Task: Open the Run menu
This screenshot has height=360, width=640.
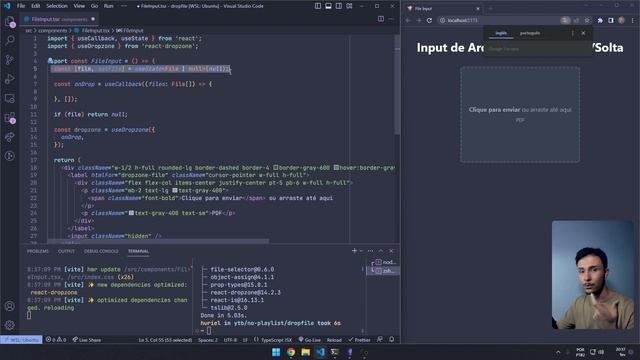Action: click(109, 6)
